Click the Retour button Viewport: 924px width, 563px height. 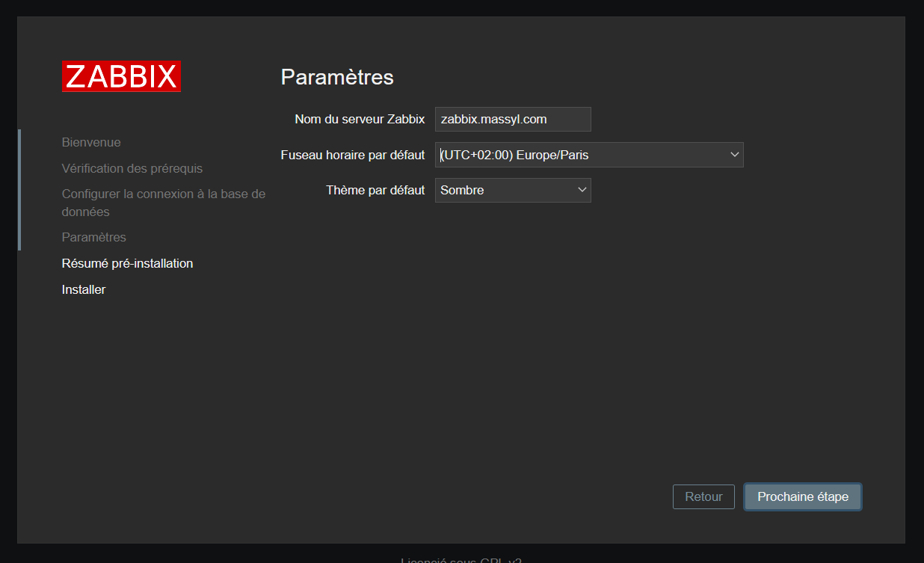(x=703, y=496)
